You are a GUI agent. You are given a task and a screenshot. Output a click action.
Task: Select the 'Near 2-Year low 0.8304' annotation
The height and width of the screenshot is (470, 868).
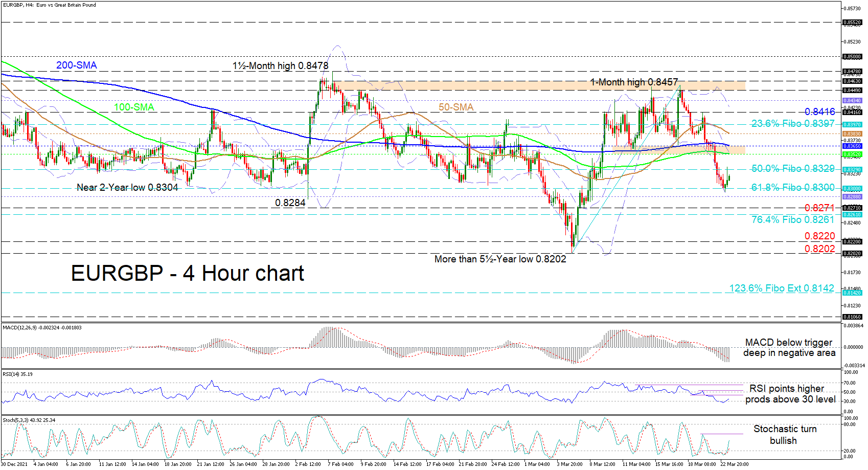(127, 187)
